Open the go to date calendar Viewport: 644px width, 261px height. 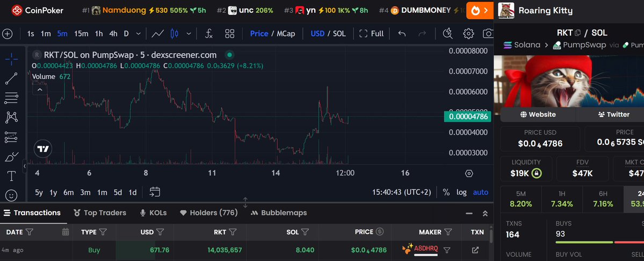point(155,192)
